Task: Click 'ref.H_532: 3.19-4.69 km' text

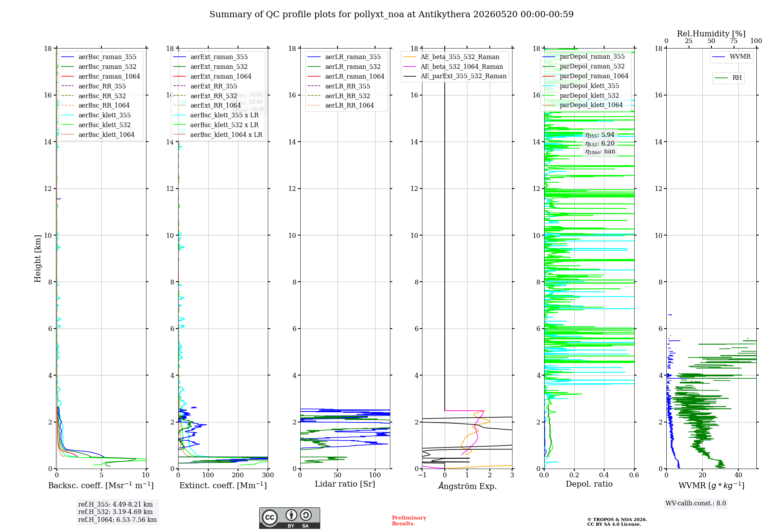Action: (115, 512)
